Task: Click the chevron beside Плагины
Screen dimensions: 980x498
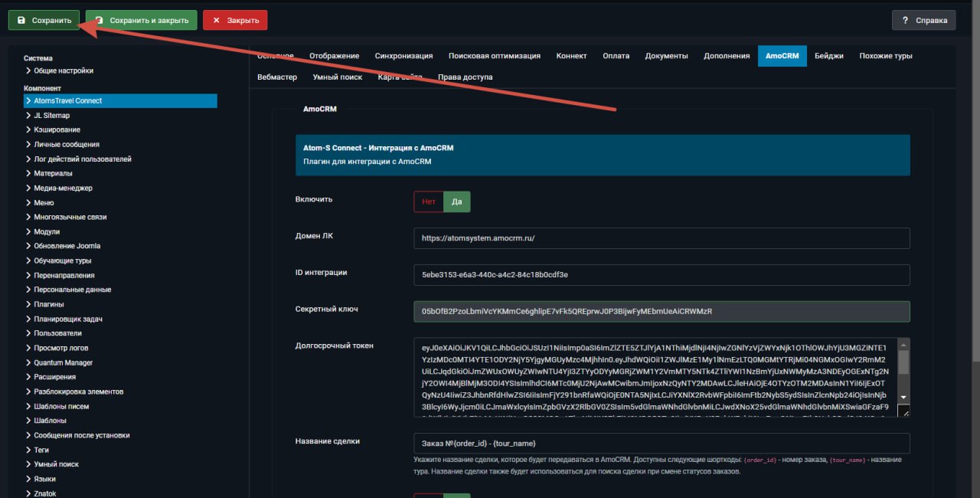Action: [28, 304]
